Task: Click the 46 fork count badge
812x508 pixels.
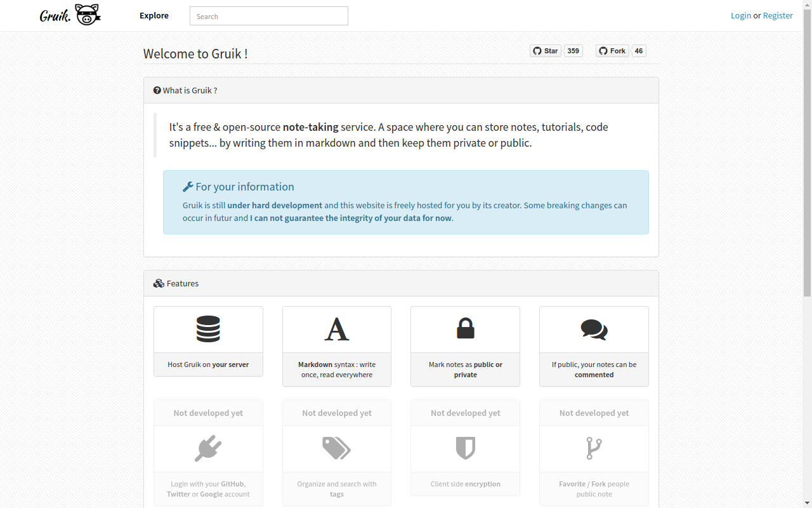Action: [639, 51]
